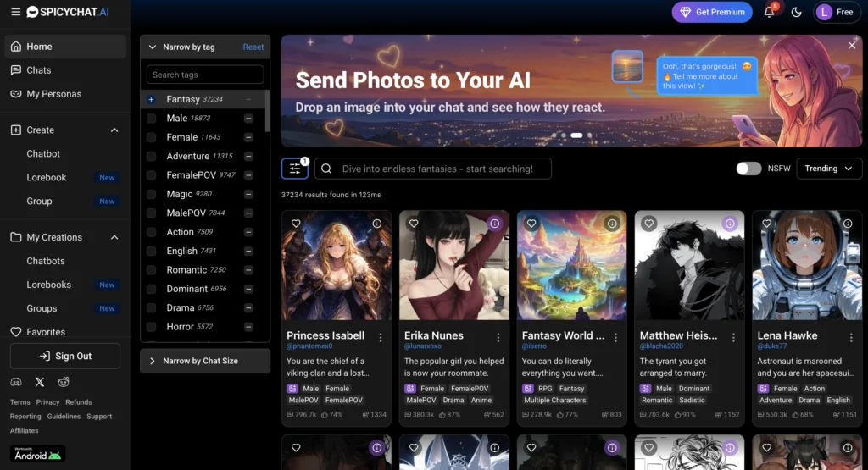Check the Adventure tag checkbox
The image size is (868, 470).
click(x=151, y=157)
